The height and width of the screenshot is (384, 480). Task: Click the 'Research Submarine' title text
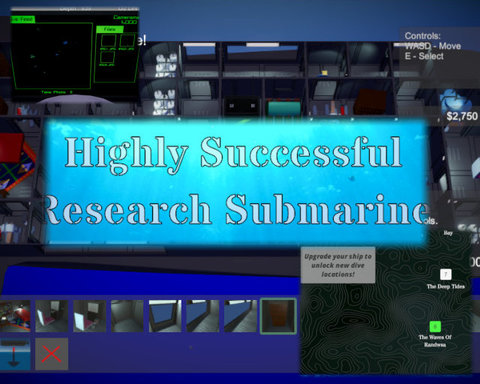pyautogui.click(x=236, y=209)
